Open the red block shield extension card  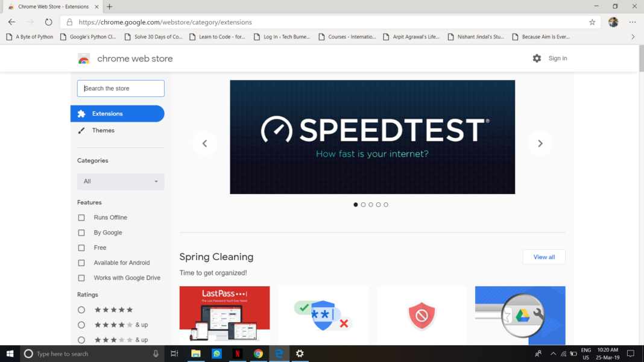pos(422,315)
